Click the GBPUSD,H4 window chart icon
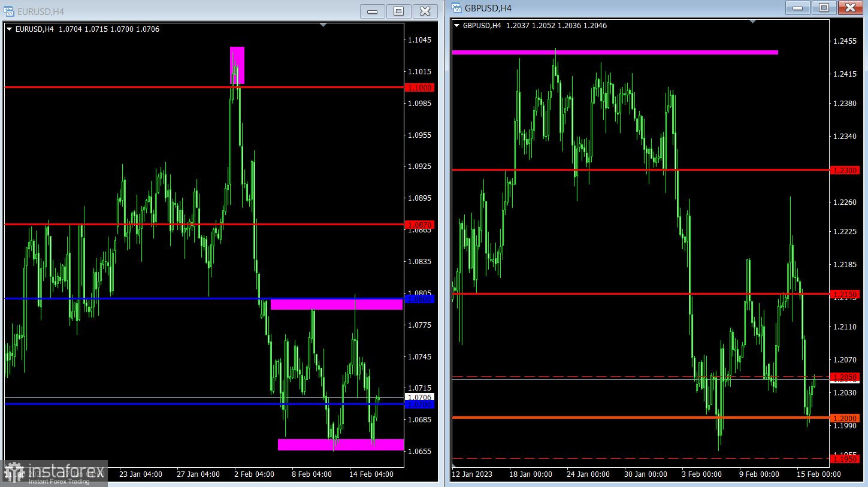 (456, 8)
